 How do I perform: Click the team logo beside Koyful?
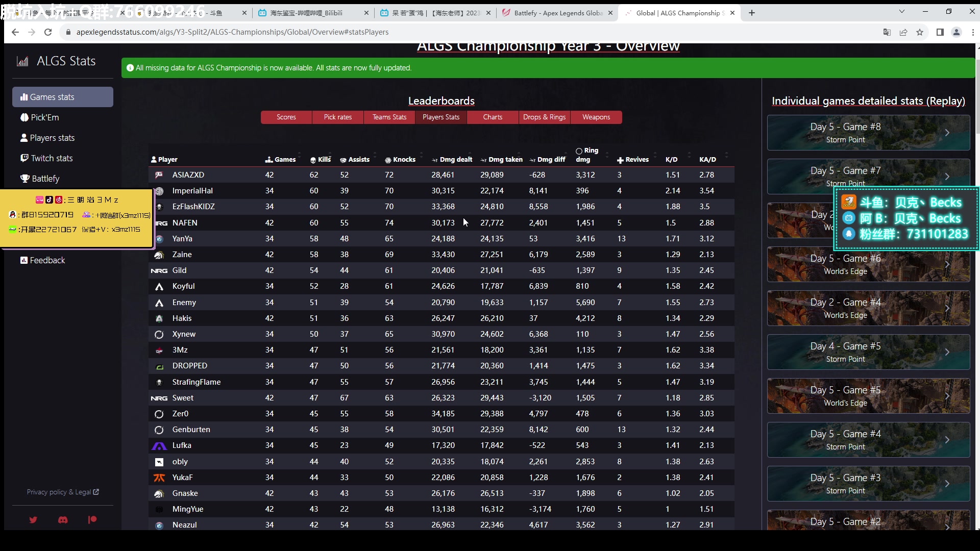pos(159,287)
